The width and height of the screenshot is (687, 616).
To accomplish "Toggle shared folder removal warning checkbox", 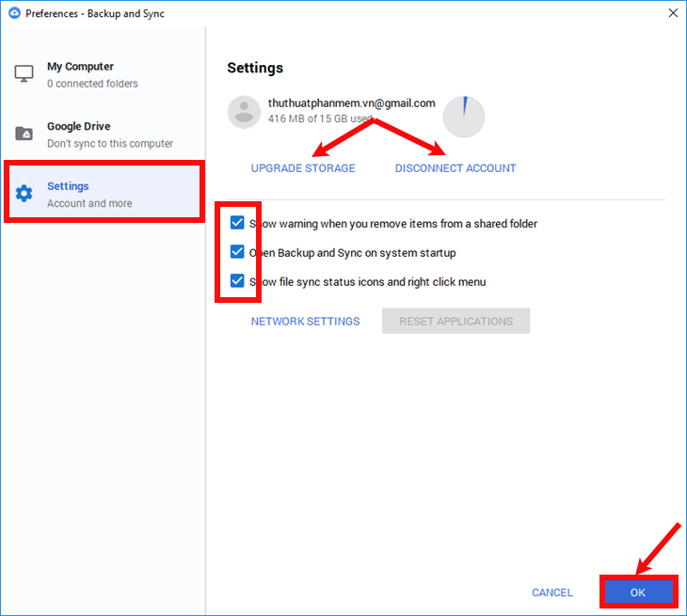I will coord(237,223).
